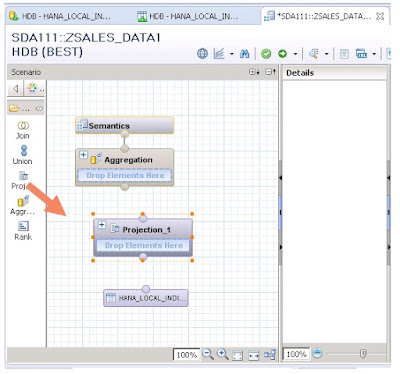Click the Details panel header
Screen dimensions: 400x374
(x=334, y=73)
